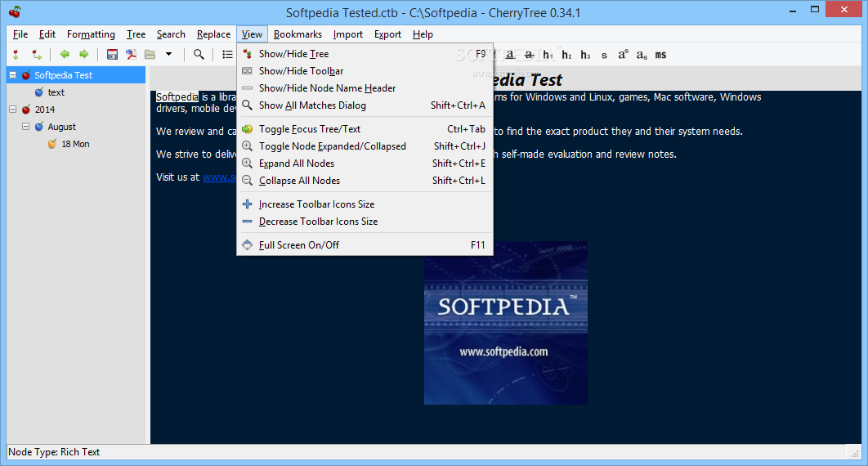Click the cherry icon beside the Show/Hide Tree item
This screenshot has width=868, height=466.
point(248,54)
